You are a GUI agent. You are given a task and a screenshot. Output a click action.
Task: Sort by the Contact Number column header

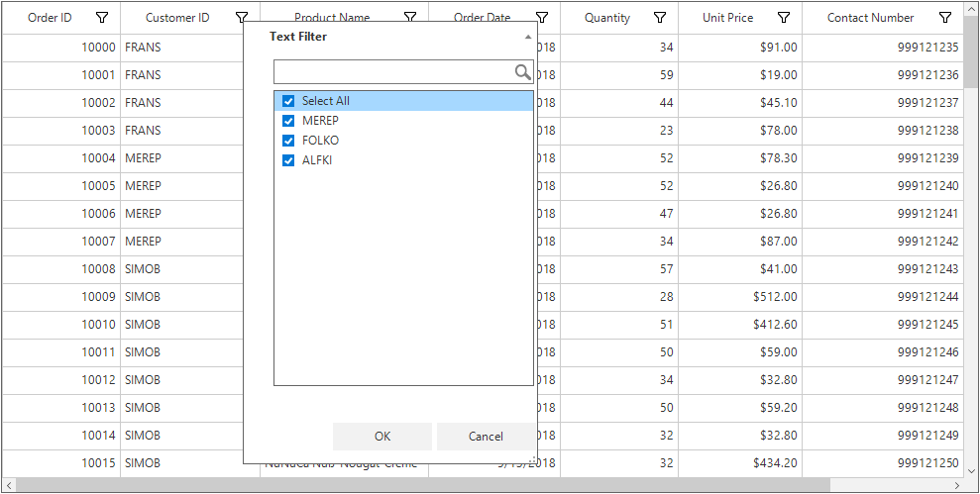870,18
